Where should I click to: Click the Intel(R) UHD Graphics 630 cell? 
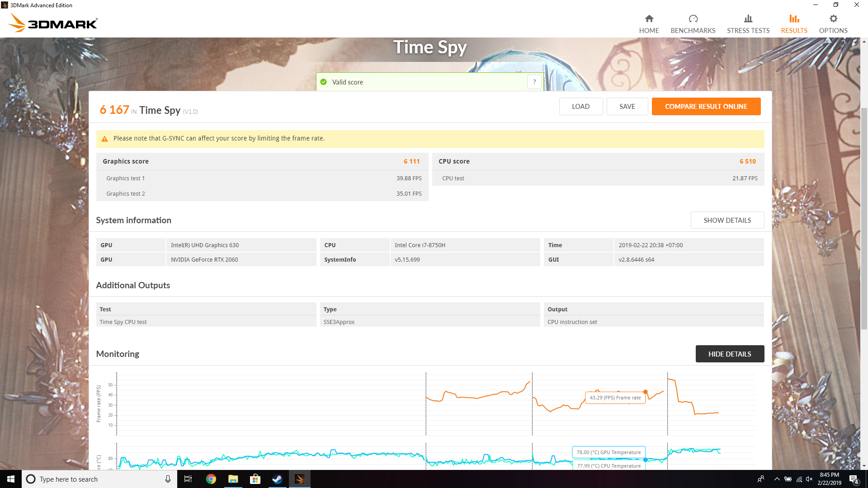(x=241, y=245)
